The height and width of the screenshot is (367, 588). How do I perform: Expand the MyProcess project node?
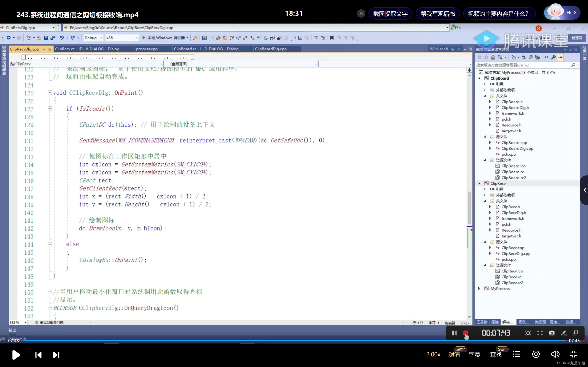click(x=479, y=288)
